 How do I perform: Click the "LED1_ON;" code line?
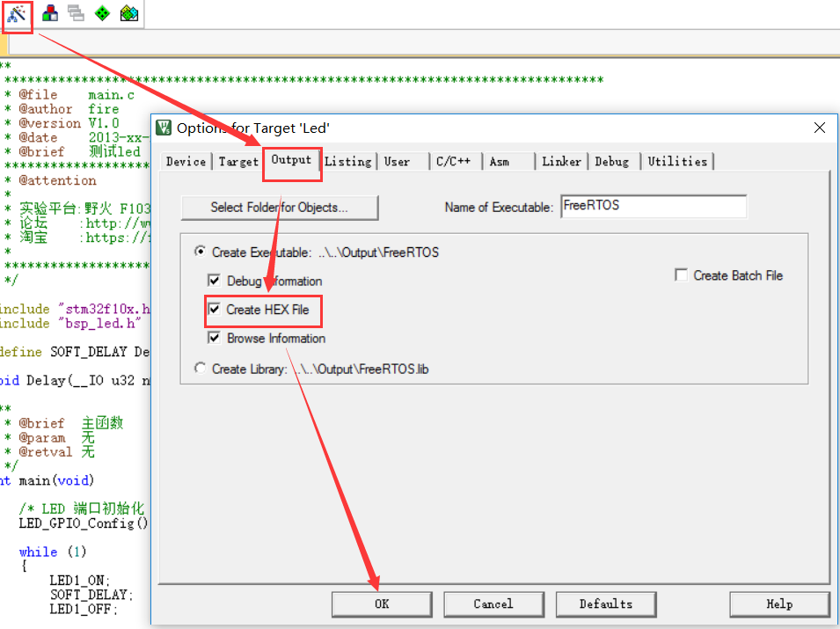pyautogui.click(x=80, y=581)
